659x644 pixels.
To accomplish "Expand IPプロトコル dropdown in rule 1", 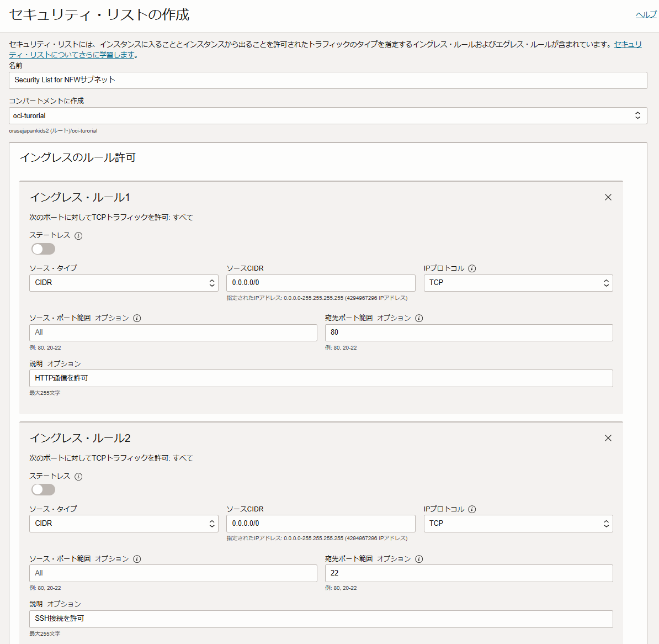I will [x=518, y=283].
